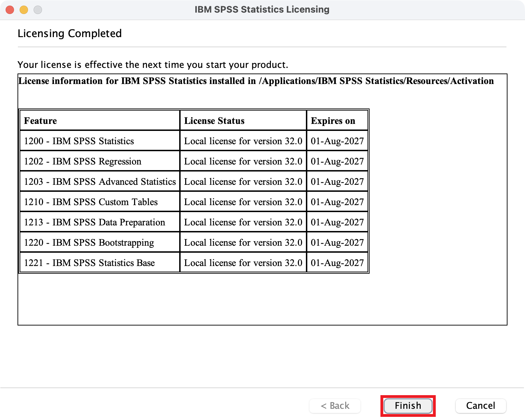Screen dimensions: 525x420
Task: Click the "Your license is effective" message
Action: tap(153, 65)
